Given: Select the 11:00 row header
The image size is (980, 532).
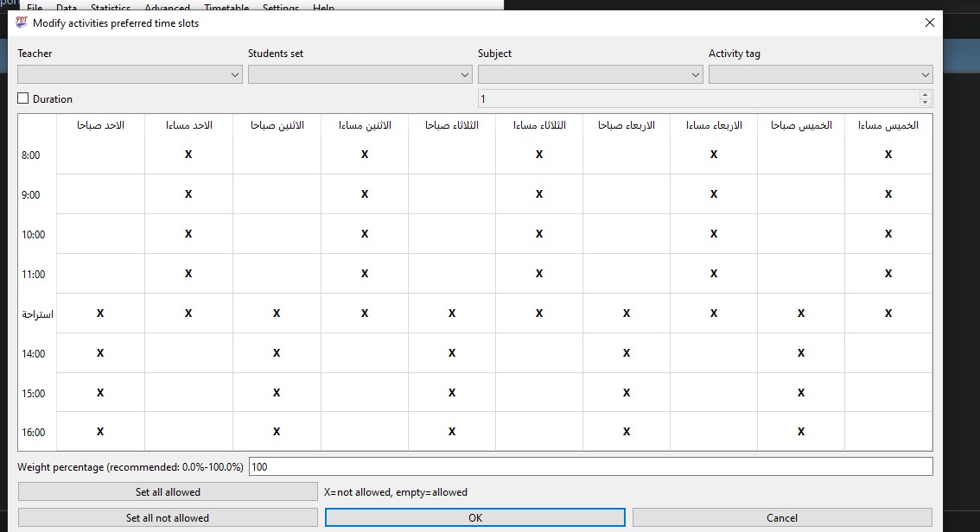Looking at the screenshot, I should click(x=37, y=274).
